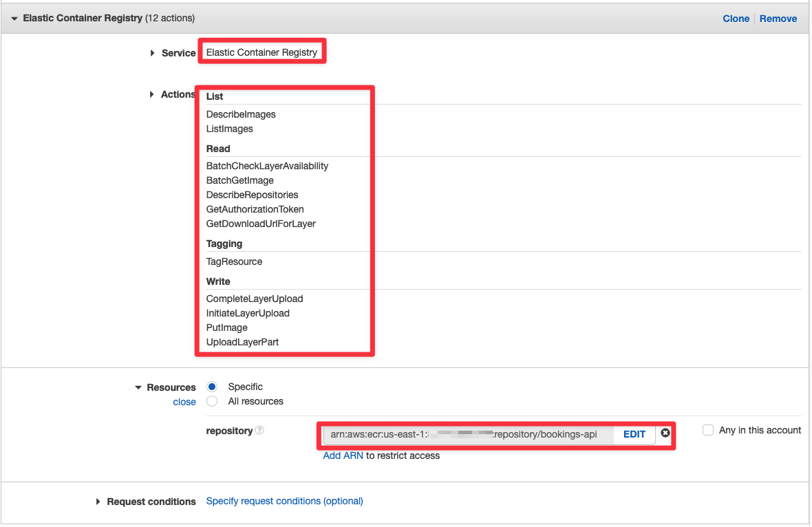Click the TagResource action

click(x=234, y=262)
